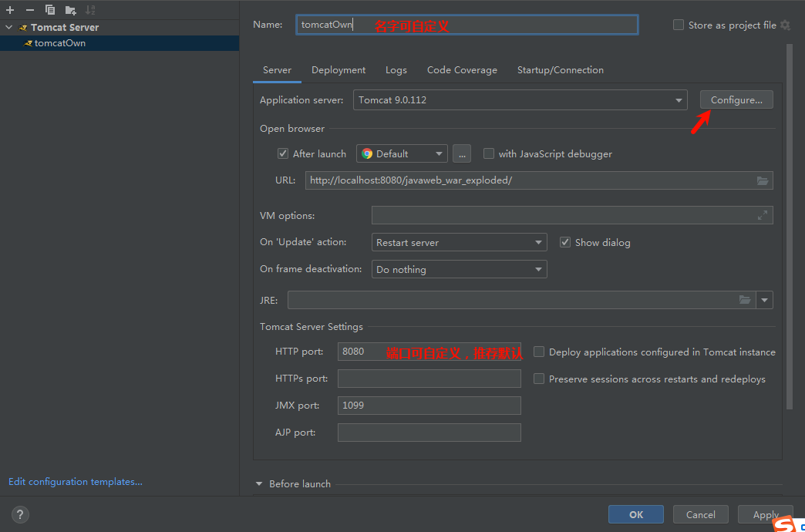Open the Default browser dropdown
Image resolution: width=805 pixels, height=532 pixels.
[x=402, y=153]
